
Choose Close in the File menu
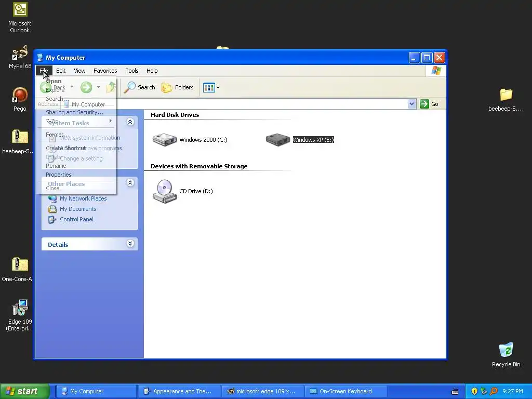(76, 188)
